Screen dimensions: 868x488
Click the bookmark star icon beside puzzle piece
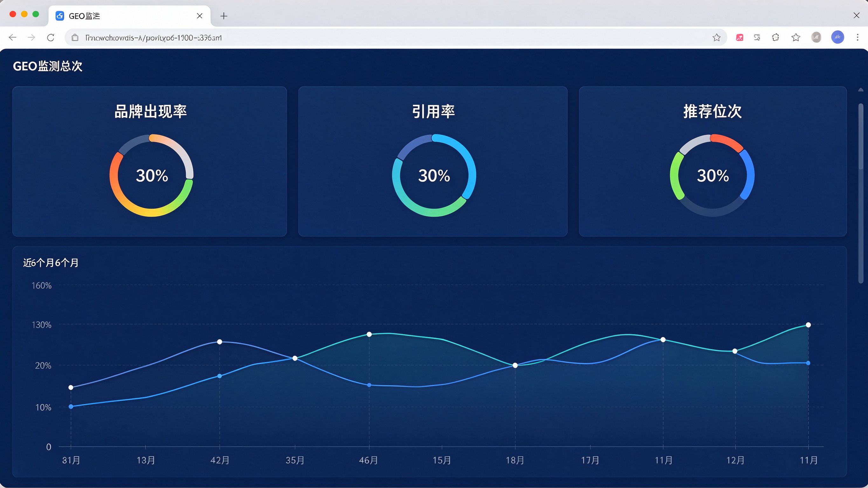(x=796, y=37)
